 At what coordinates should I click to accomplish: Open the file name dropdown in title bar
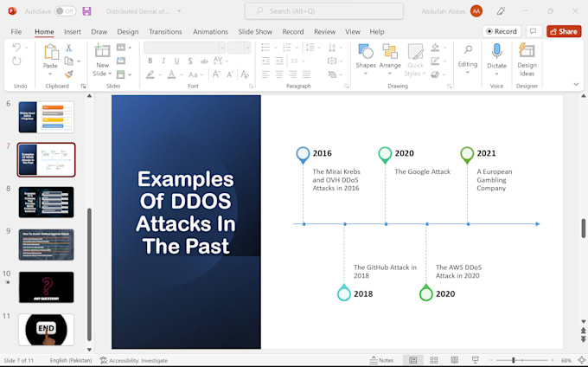coord(179,11)
